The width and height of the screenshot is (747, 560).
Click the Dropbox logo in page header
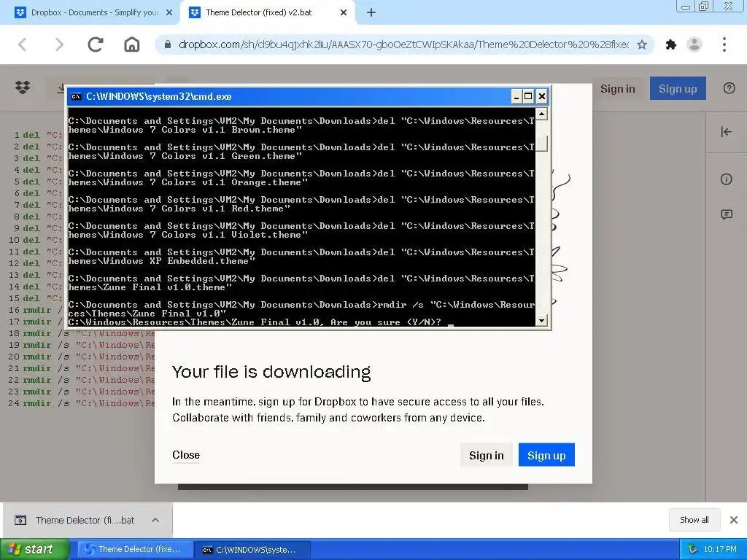point(23,87)
